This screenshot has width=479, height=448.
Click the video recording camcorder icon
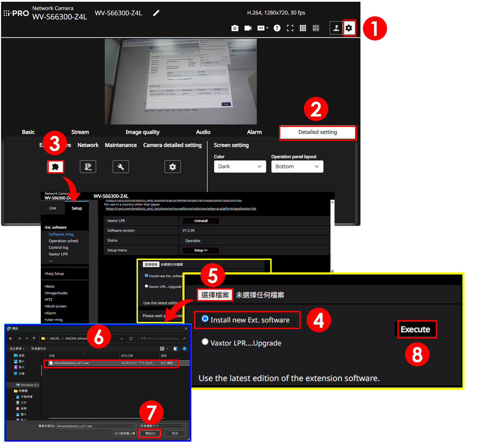coord(248,28)
